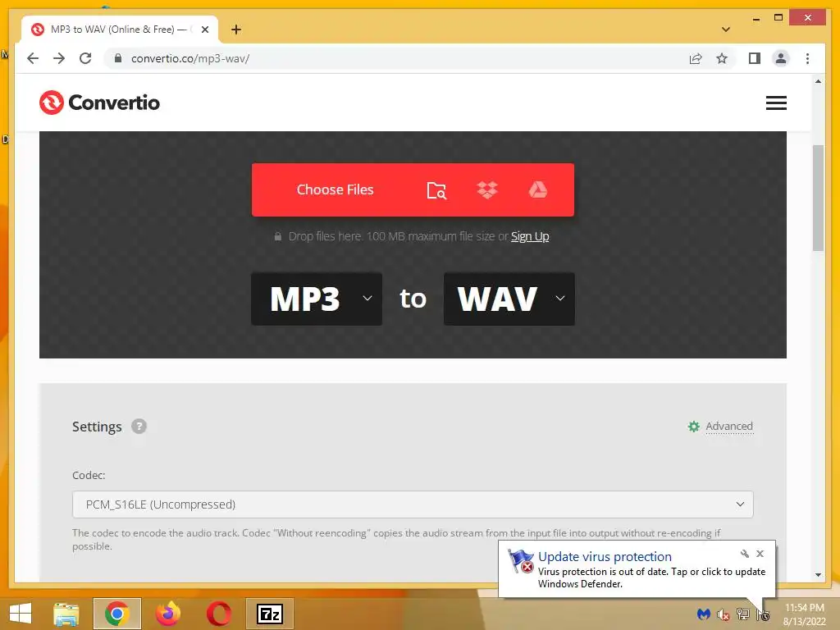The image size is (840, 630).
Task: Launch Opera from the taskbar
Action: point(218,614)
